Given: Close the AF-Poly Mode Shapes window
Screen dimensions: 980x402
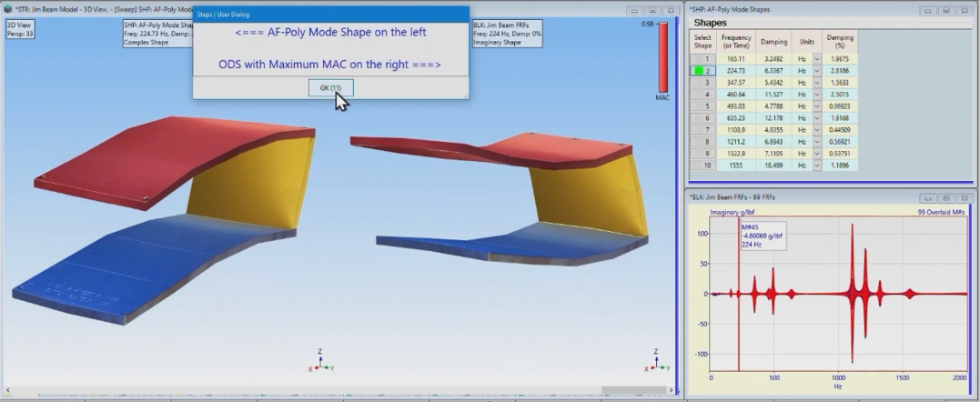Looking at the screenshot, I should (965, 9).
